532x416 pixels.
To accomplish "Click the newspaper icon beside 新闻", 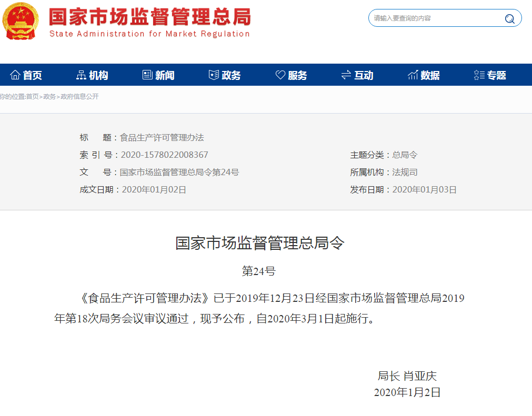I will click(x=147, y=75).
